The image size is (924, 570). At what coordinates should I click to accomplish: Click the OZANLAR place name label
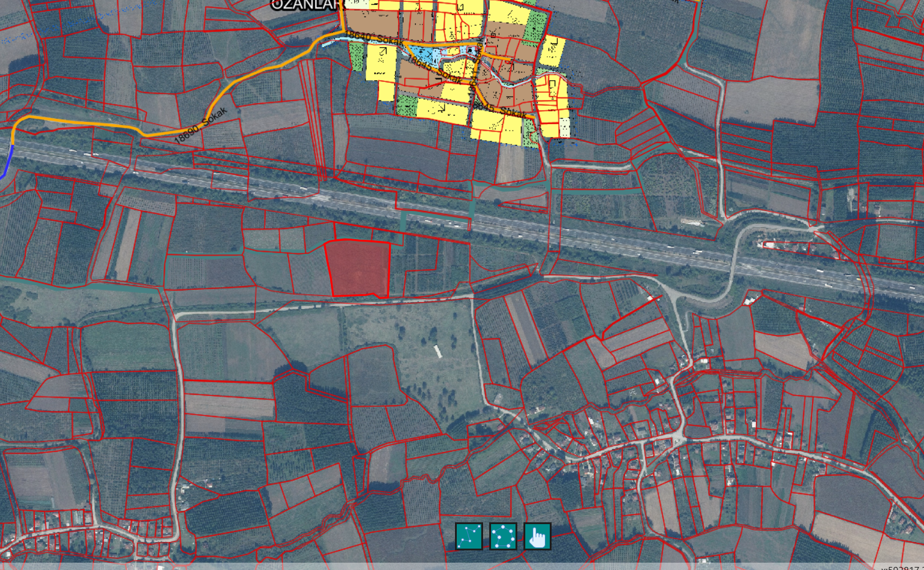[304, 5]
